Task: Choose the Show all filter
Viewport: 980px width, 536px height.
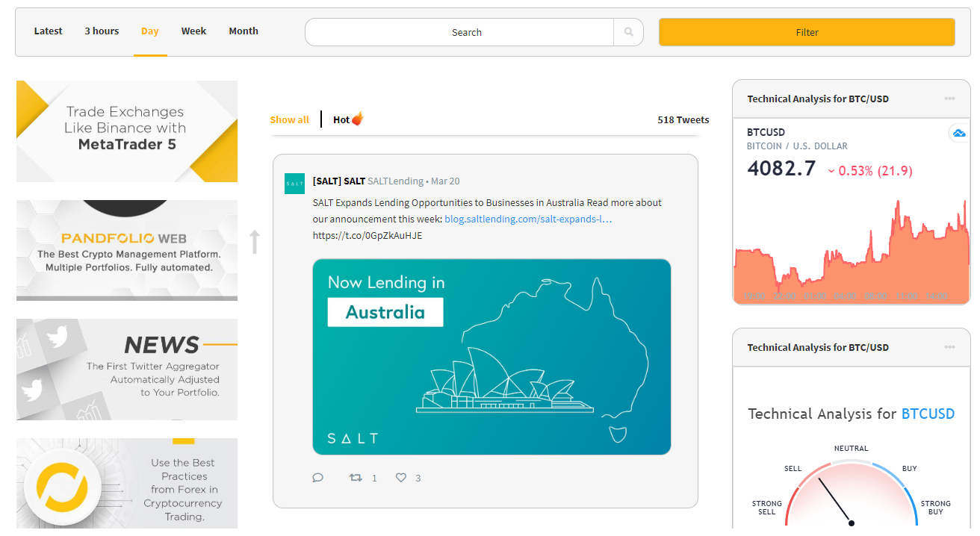Action: 290,119
